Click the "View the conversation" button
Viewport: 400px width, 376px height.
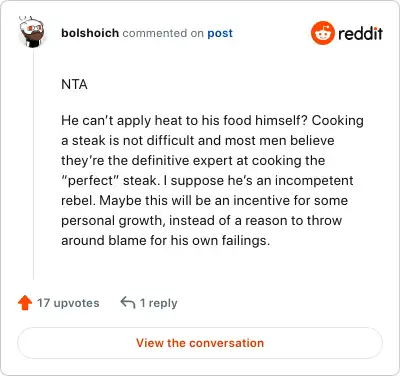pos(200,343)
